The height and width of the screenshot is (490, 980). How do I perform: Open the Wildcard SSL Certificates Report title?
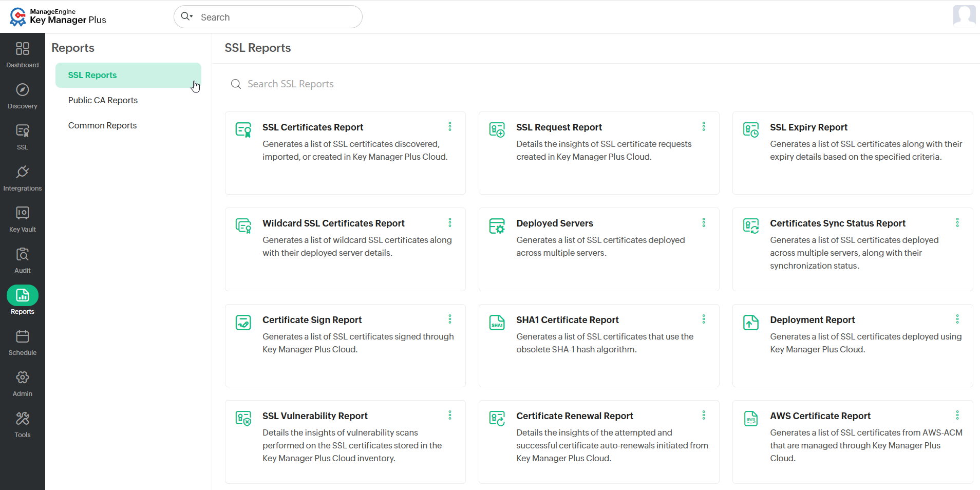pyautogui.click(x=333, y=223)
